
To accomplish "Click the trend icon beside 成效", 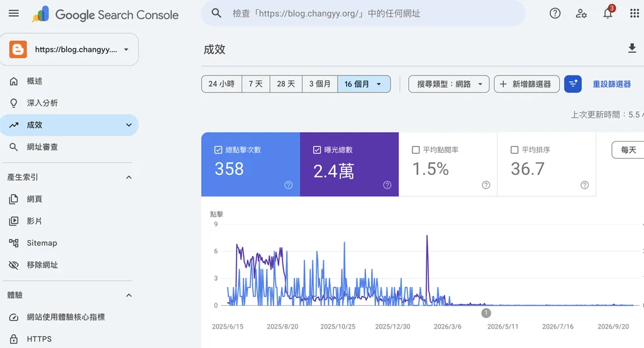I will [x=14, y=125].
